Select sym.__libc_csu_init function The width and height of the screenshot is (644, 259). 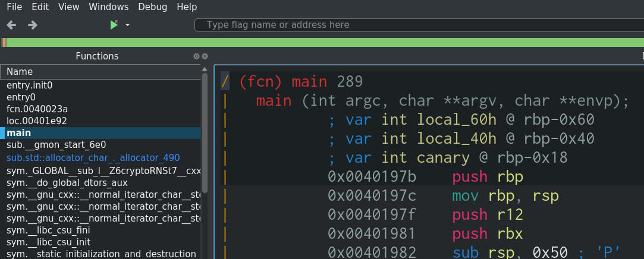pyautogui.click(x=100, y=242)
